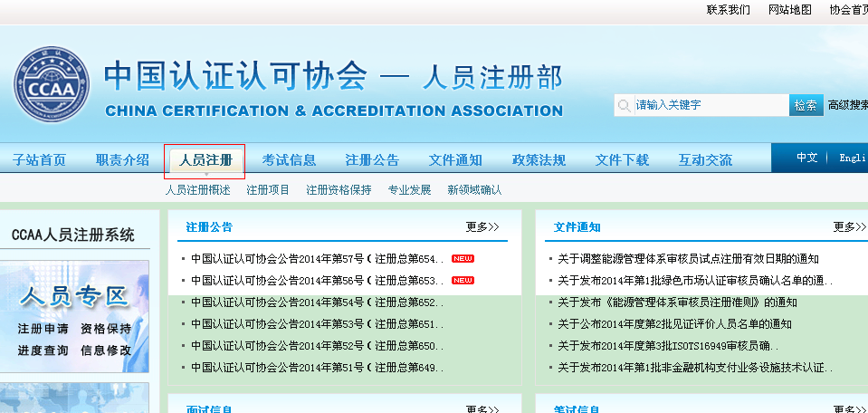Click 信息修改 in 人员专区 banner

coord(106,350)
